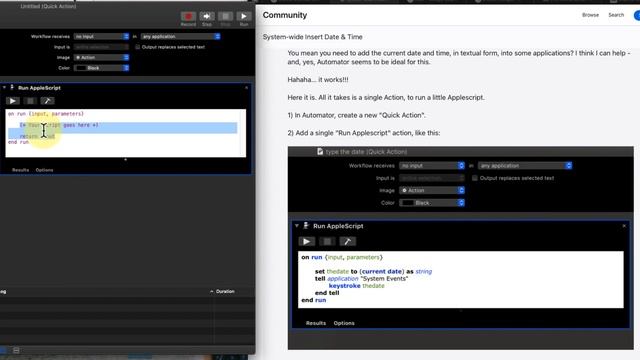Click 'on run {input, parameters}' in Community page screenshot
Viewport: 640px width, 360px height.
[342, 257]
